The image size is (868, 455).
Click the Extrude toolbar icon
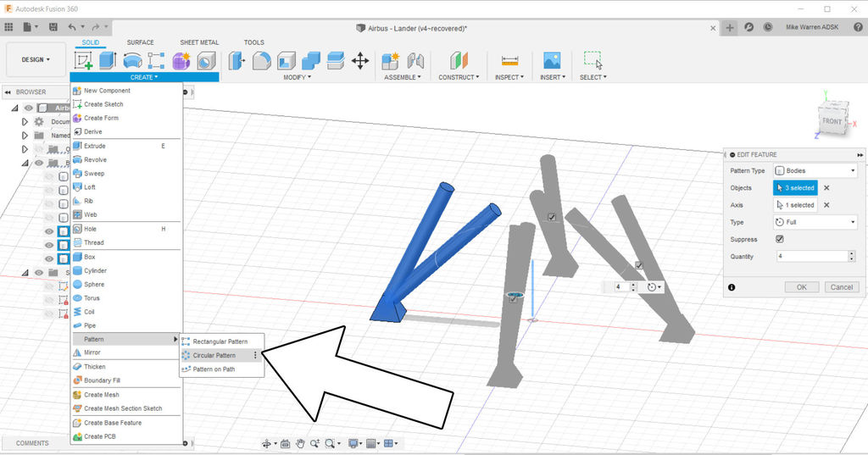coord(108,60)
